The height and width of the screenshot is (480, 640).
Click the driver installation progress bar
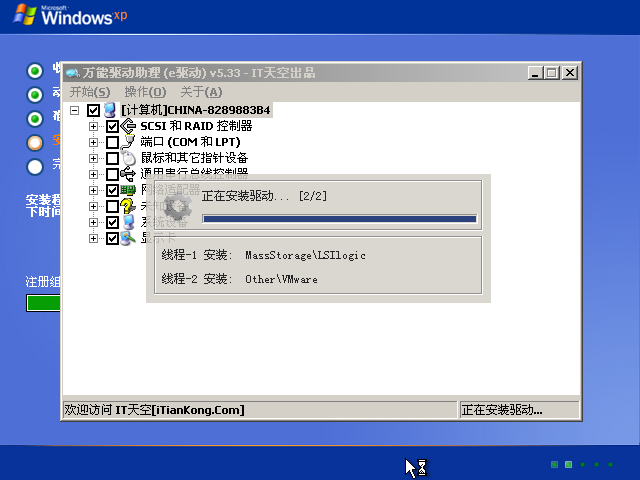click(x=340, y=219)
